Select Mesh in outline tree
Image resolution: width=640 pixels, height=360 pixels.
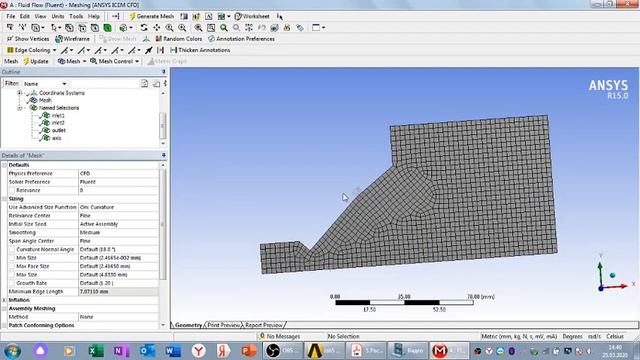point(45,100)
